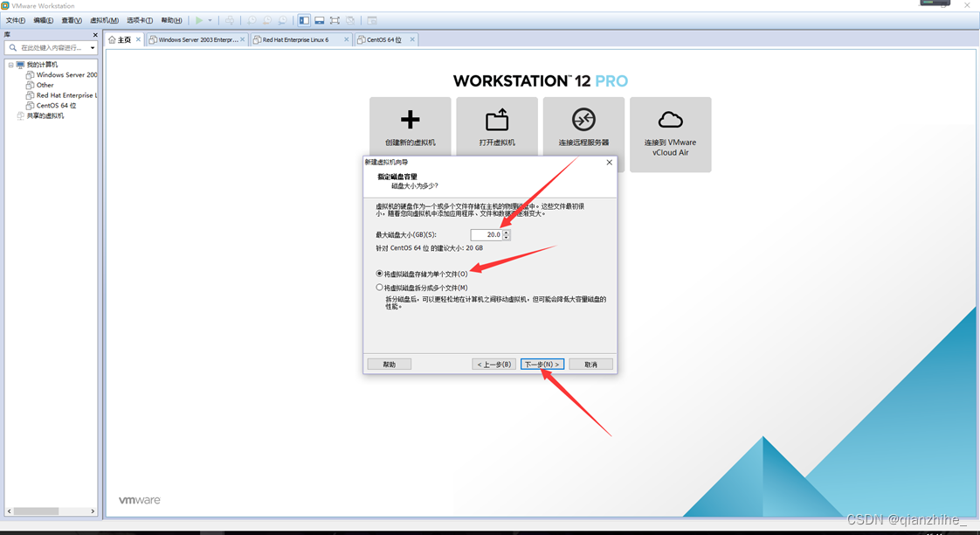Image resolution: width=980 pixels, height=535 pixels.
Task: Close the 新建虚拟机向导 dialog
Action: pyautogui.click(x=610, y=162)
